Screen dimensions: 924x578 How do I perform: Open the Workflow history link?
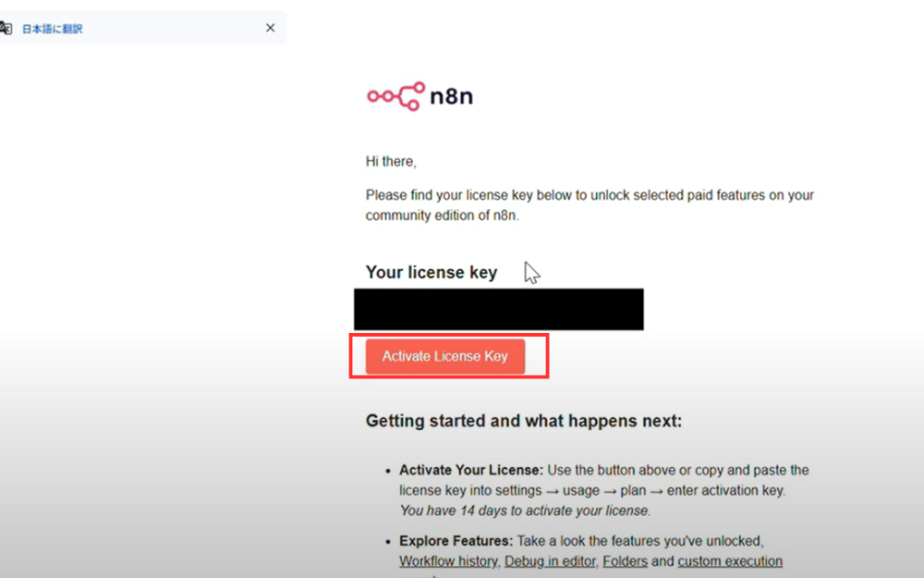pos(448,561)
